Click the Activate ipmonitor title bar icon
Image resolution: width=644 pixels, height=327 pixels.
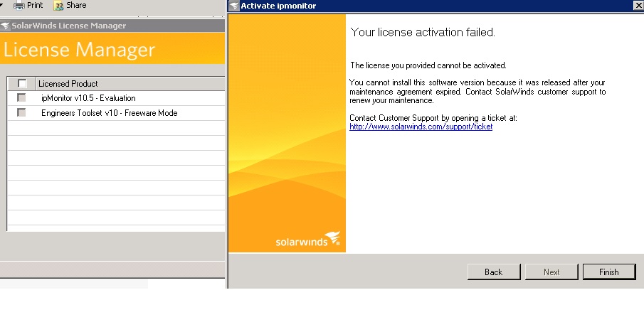tap(234, 6)
